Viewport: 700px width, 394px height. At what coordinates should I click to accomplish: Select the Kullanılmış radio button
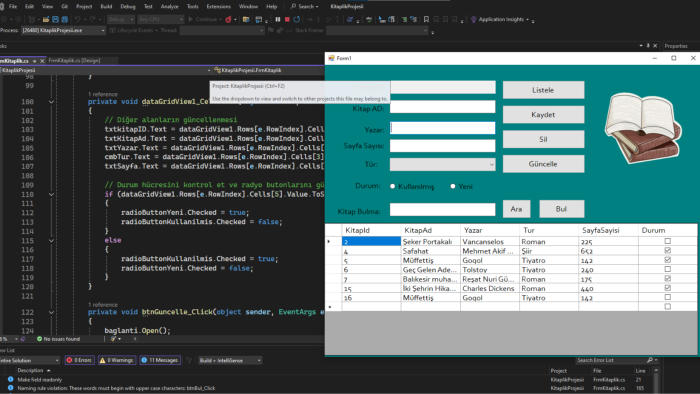click(392, 186)
